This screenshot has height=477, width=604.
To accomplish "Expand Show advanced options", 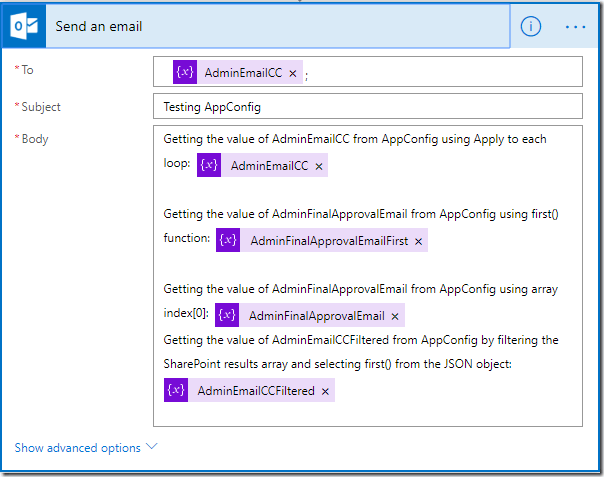I will [x=77, y=448].
